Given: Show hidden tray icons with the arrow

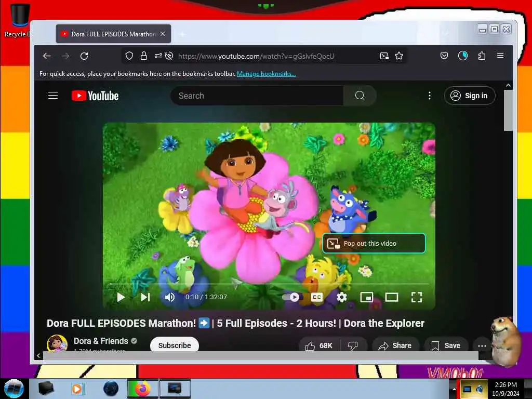Looking at the screenshot, I should pyautogui.click(x=454, y=389).
